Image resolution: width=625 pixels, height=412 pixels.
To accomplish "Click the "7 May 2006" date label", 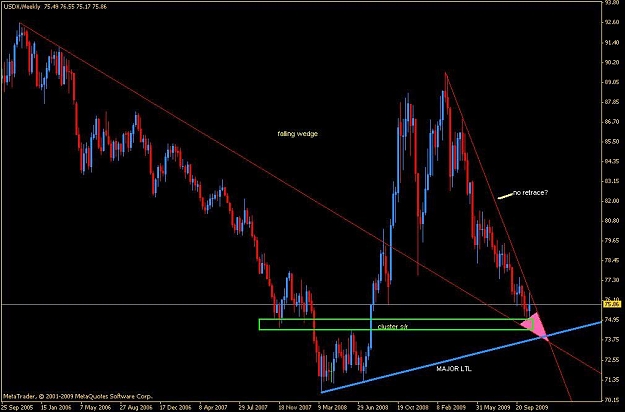I will [x=96, y=408].
